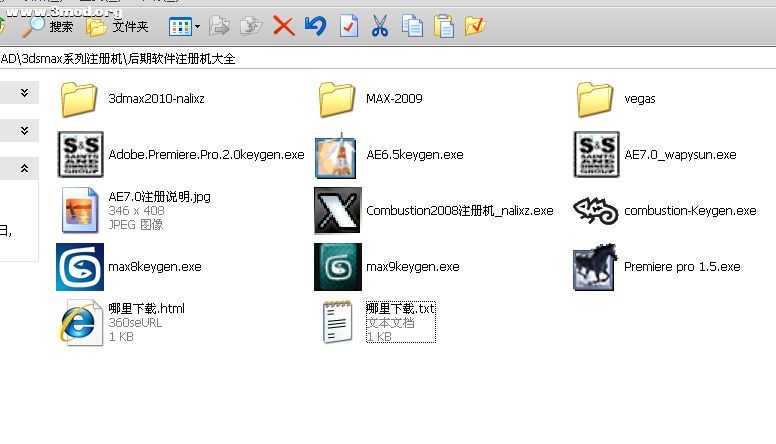
Task: Click the Properties checkmark page icon
Action: (x=347, y=26)
